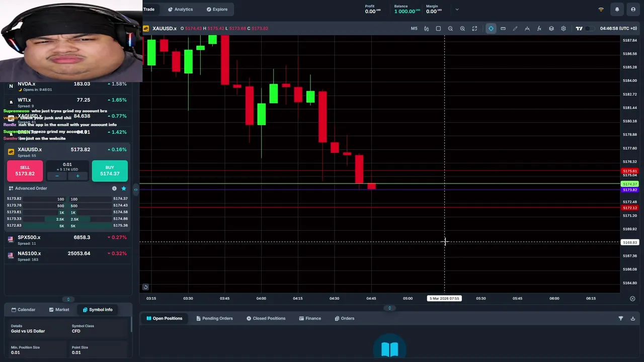Click the green 5174.37 ask price label
644x362 pixels.
click(x=630, y=185)
